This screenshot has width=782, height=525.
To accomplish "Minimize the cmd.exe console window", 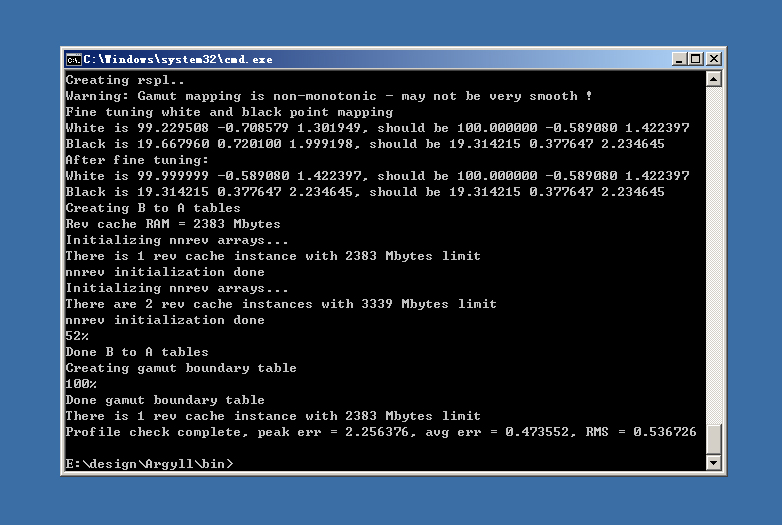I will 679,59.
